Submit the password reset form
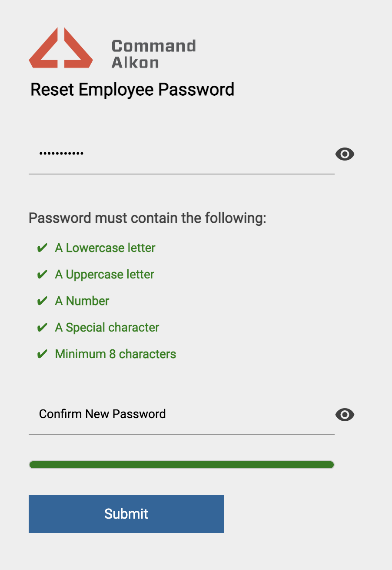Viewport: 392px width, 570px height. point(126,514)
